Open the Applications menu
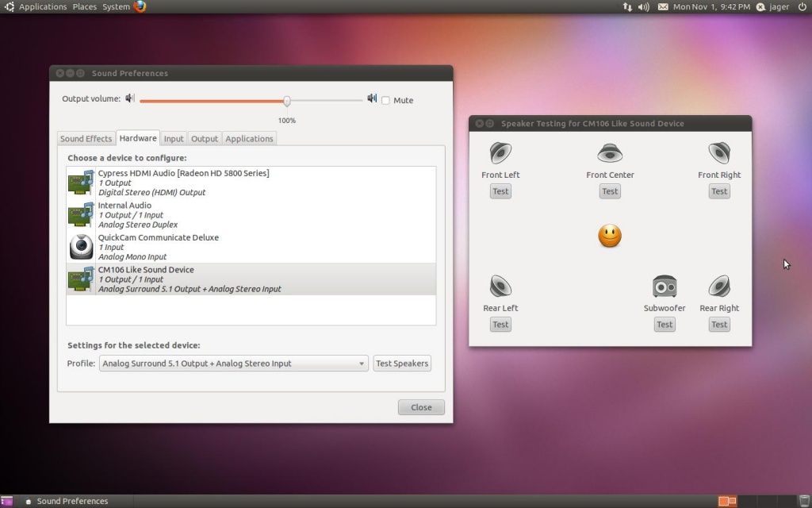The height and width of the screenshot is (508, 812). (43, 6)
